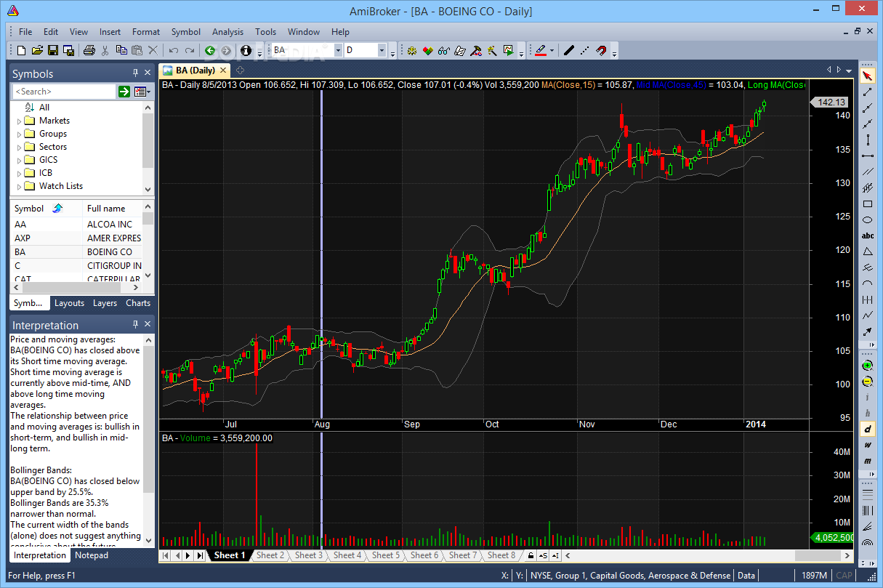
Task: Select the BA BOEING CO row
Action: [76, 251]
